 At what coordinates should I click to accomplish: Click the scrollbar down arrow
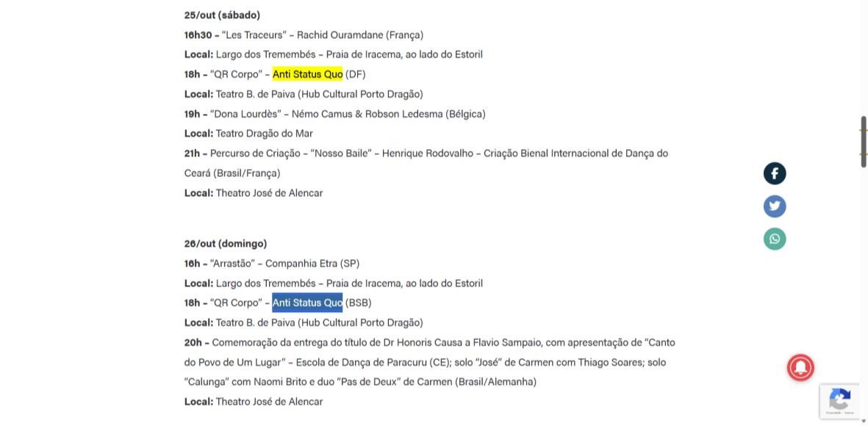click(x=864, y=422)
